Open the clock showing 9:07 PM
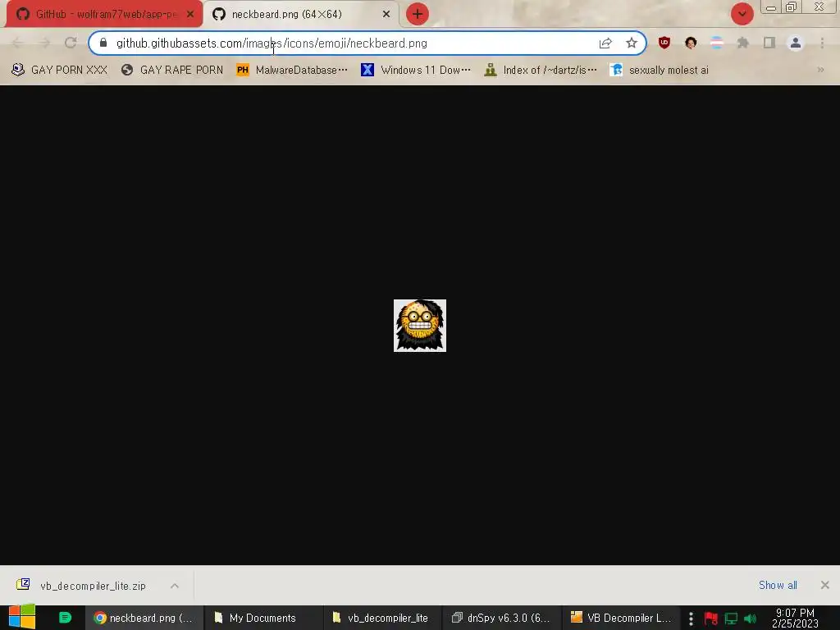The height and width of the screenshot is (630, 840). pyautogui.click(x=795, y=618)
